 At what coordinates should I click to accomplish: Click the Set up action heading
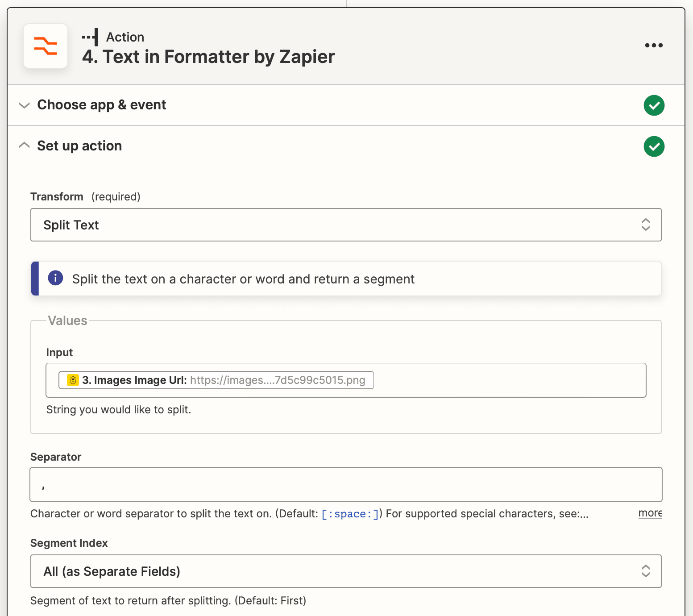79,146
